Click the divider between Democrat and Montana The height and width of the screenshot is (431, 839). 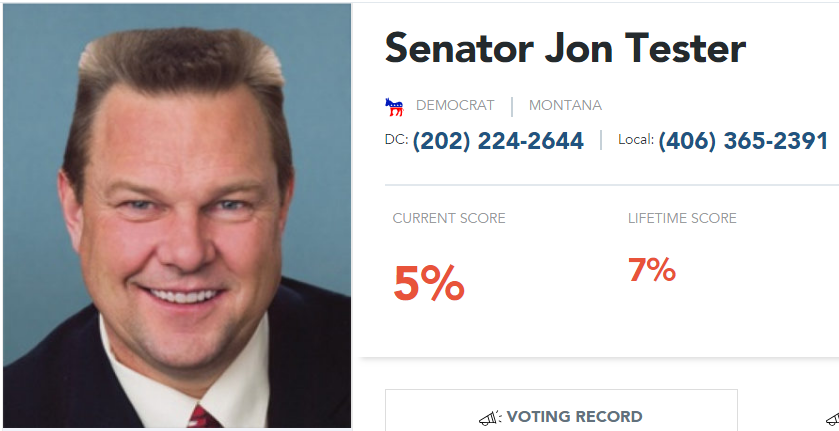point(512,105)
